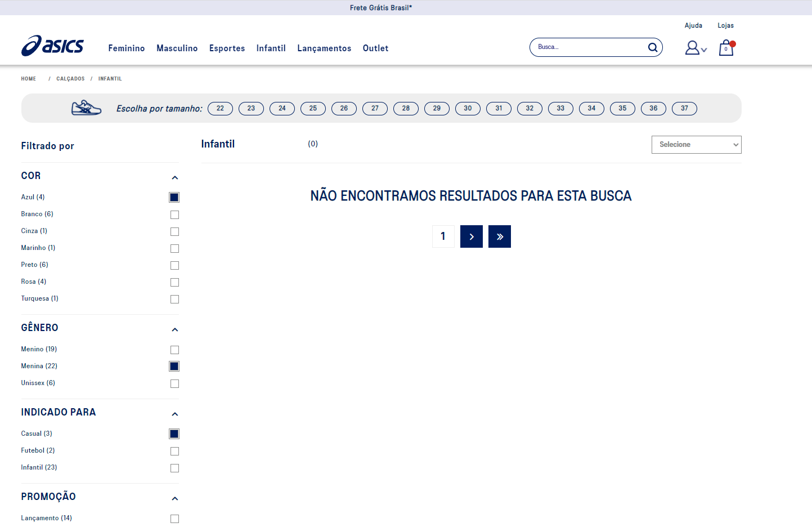Jump to last results page arrow
The image size is (812, 527).
[500, 236]
